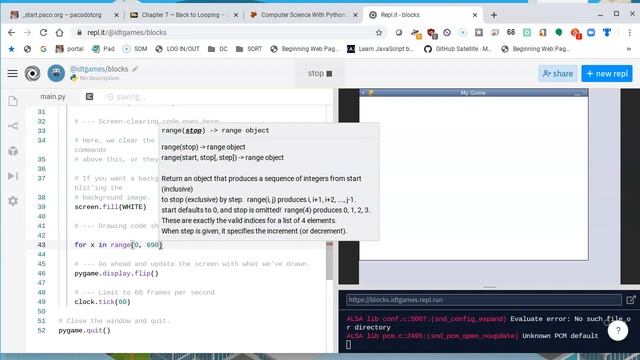This screenshot has height=360, width=640.
Task: Open the idtgames user avatar
Action: [56, 73]
